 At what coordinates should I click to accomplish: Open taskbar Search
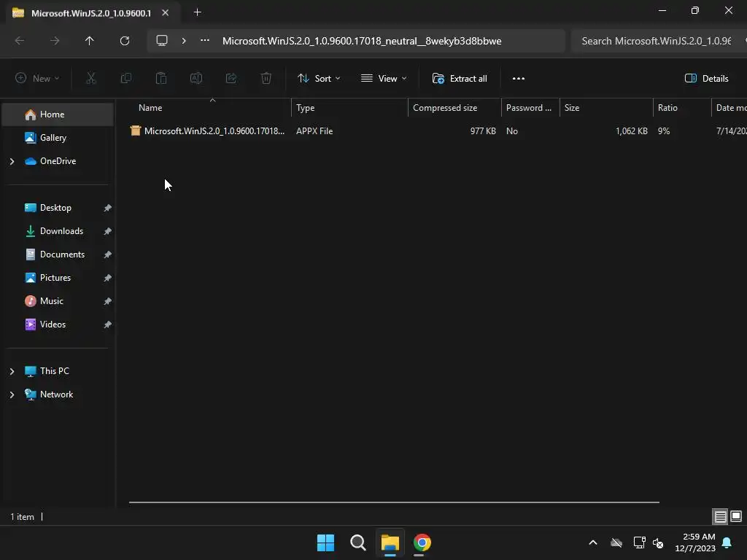[x=357, y=542]
